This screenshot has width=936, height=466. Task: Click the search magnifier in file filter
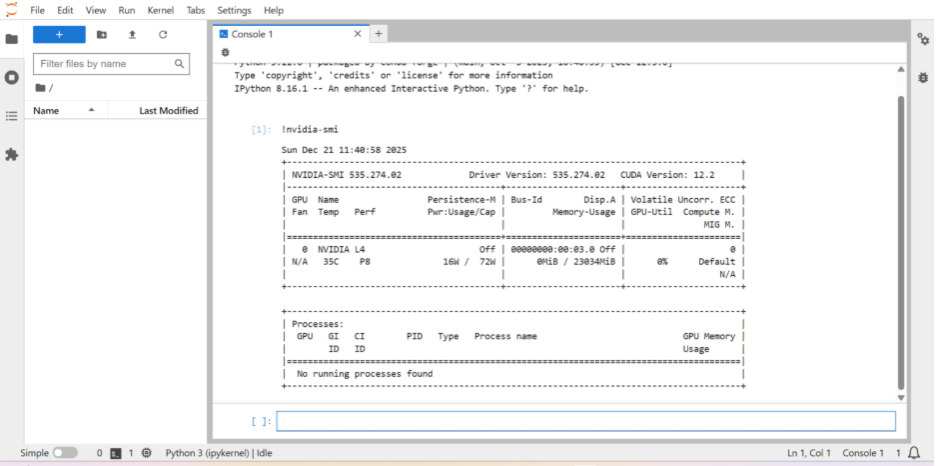[179, 64]
